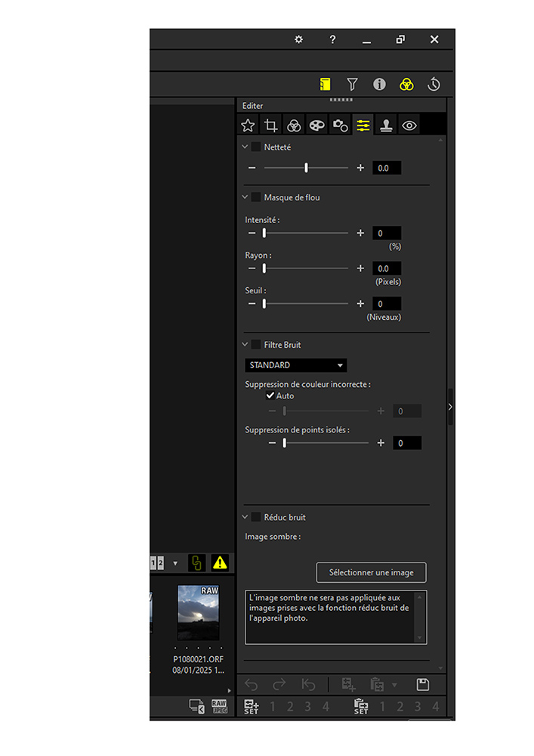Click Intensité slider handle
Screen dimensions: 534x756
[264, 233]
